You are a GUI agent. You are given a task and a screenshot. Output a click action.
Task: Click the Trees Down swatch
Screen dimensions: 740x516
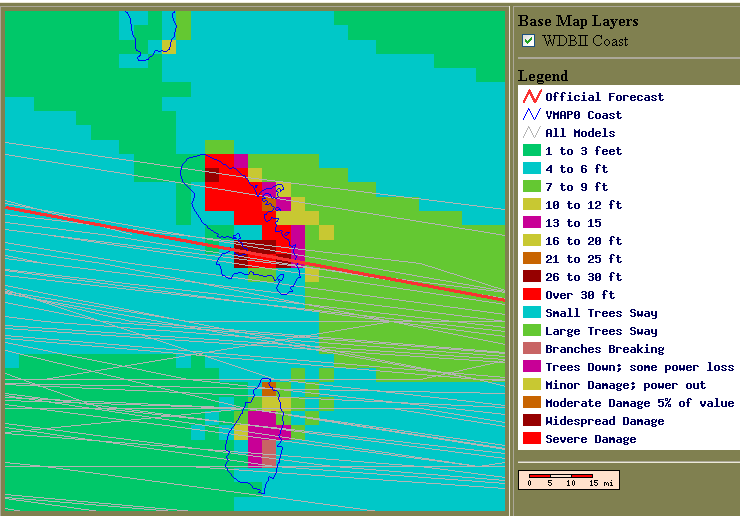(x=532, y=366)
